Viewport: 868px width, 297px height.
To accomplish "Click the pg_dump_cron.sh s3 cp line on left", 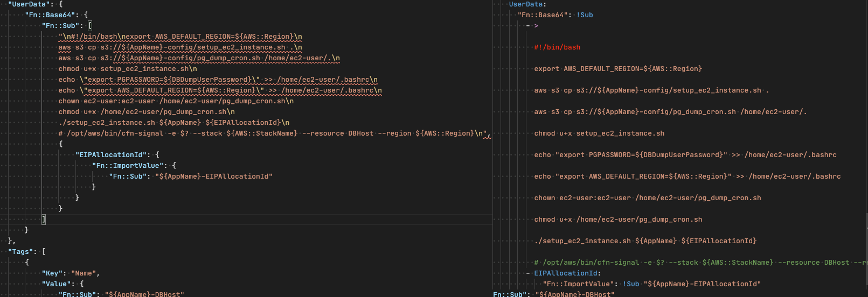I will click(199, 58).
